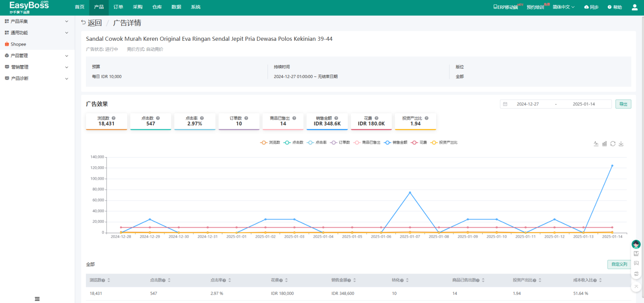Click the sidebar collapse hamburger icon
This screenshot has height=303, width=644.
click(37, 299)
